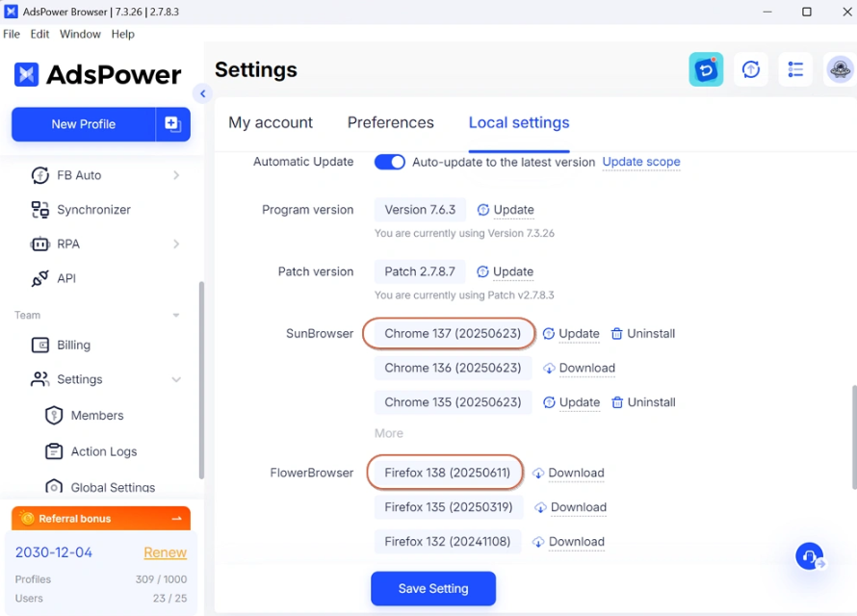Select Firefox 132 (20241108) version
Screen dimensions: 857x616
click(x=448, y=542)
